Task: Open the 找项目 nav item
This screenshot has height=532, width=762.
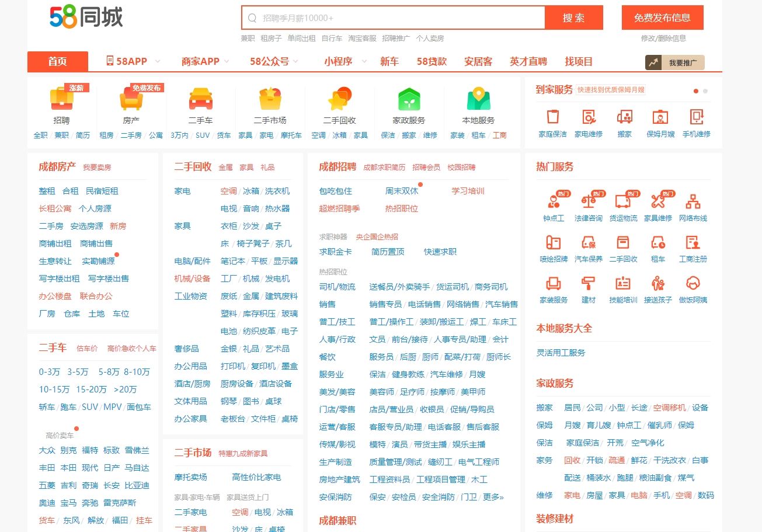Action: (x=579, y=61)
